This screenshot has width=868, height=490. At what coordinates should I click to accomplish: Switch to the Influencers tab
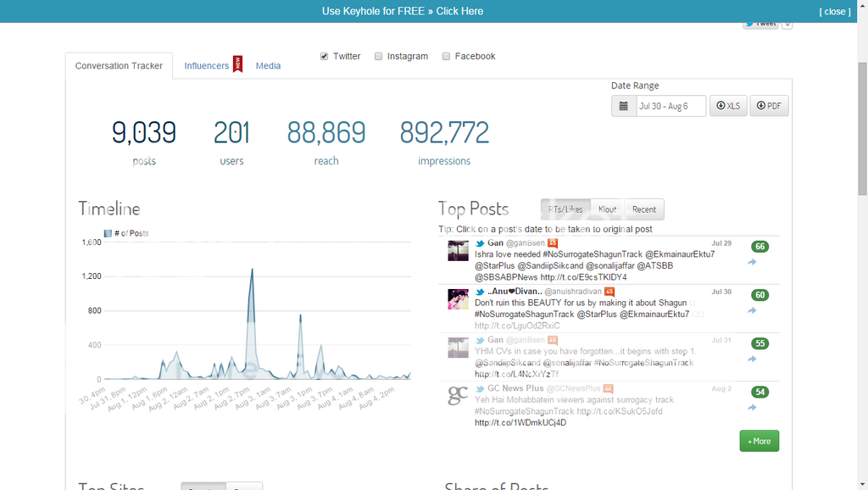point(207,66)
